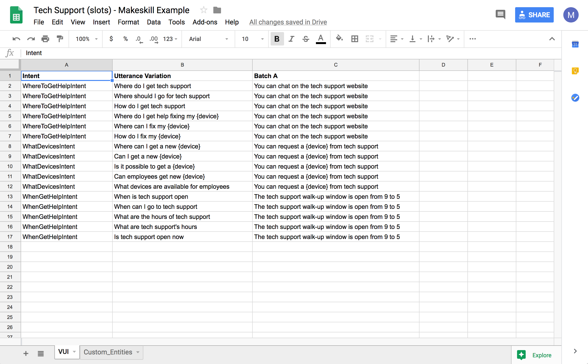Move document using folder icon
Viewport: 588px width, 364px height.
point(217,10)
